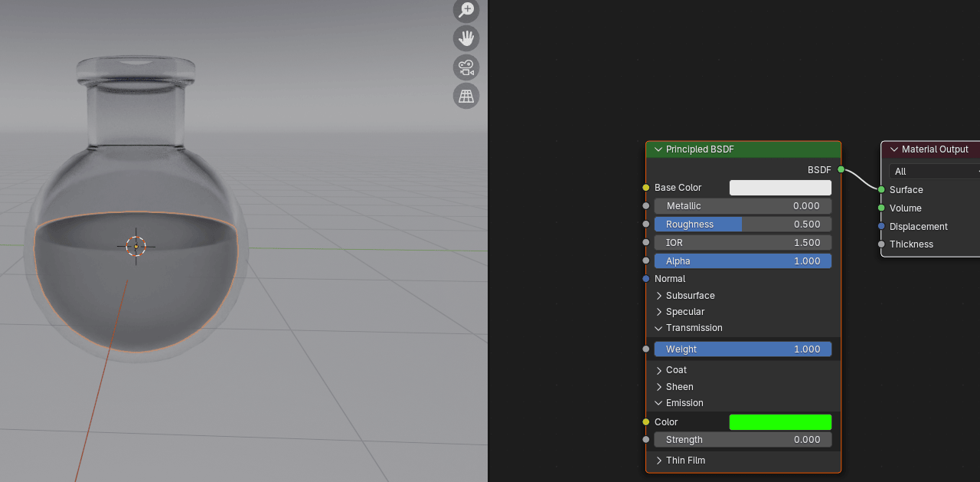Click the Surface input socket on Material Output
This screenshot has width=980, height=482.
click(881, 189)
